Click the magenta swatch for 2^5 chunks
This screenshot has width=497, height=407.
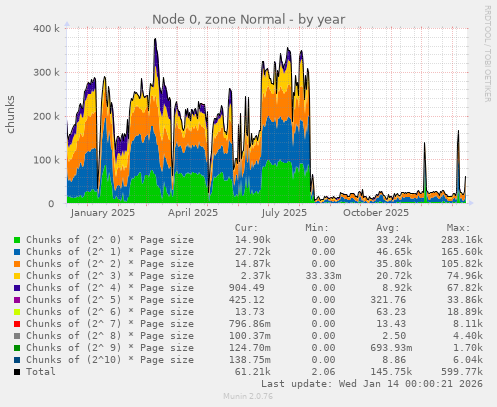click(x=17, y=300)
